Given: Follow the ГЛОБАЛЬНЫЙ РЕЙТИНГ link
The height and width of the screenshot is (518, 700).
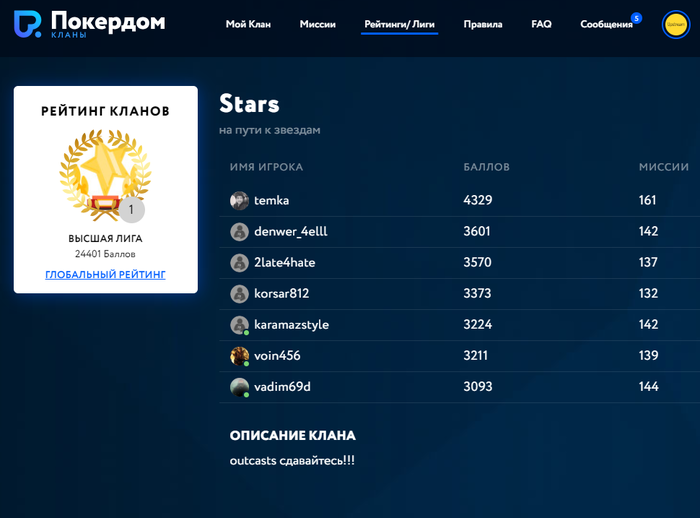Looking at the screenshot, I should tap(105, 274).
